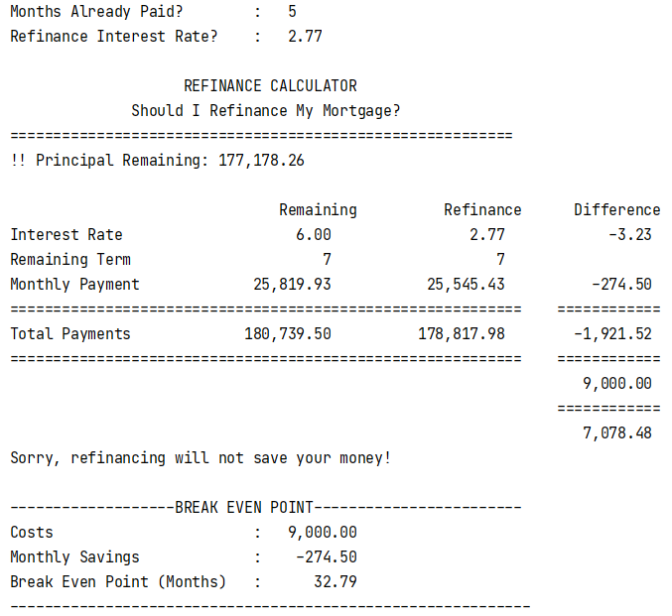Click the refinance monthly payment 25,545.43
This screenshot has height=616, width=672.
click(x=466, y=285)
